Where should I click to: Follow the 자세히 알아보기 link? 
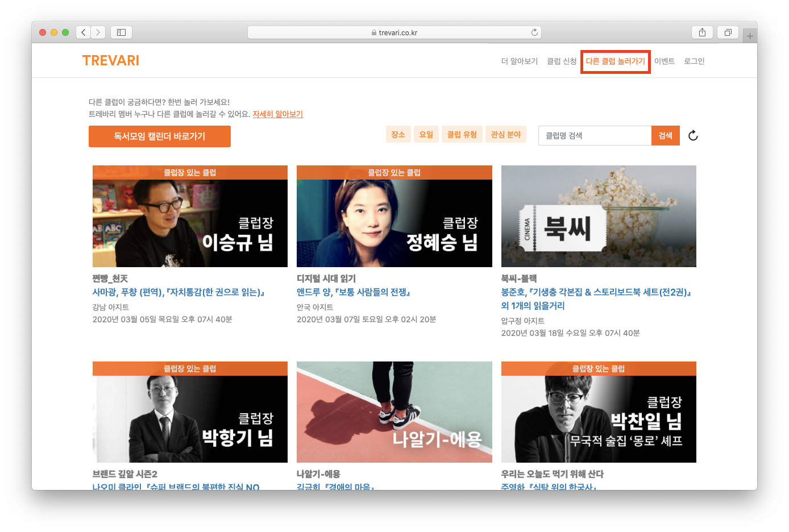tap(278, 114)
